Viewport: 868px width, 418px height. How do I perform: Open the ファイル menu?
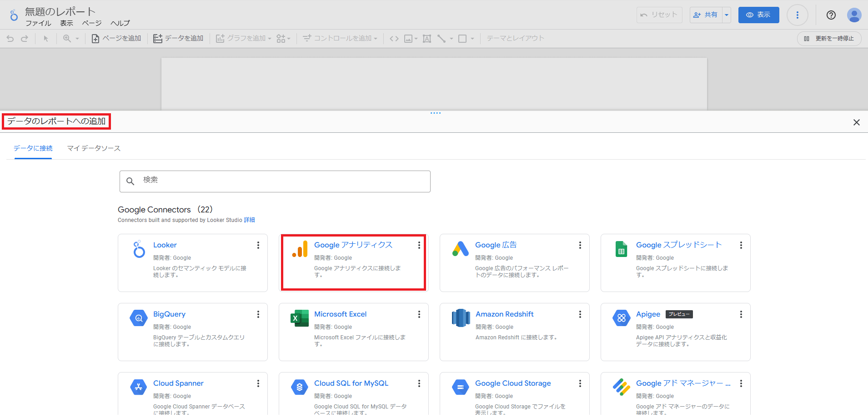[x=38, y=23]
